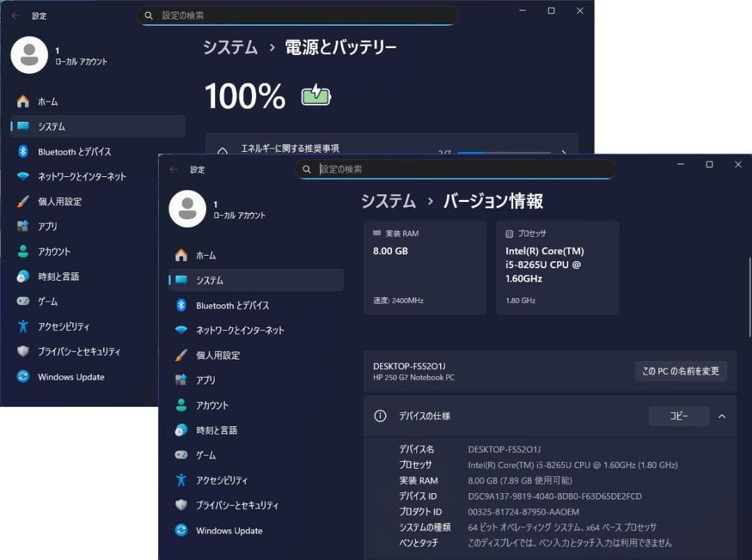
Task: Click the battery charging icon next to 100%
Action: (x=315, y=95)
